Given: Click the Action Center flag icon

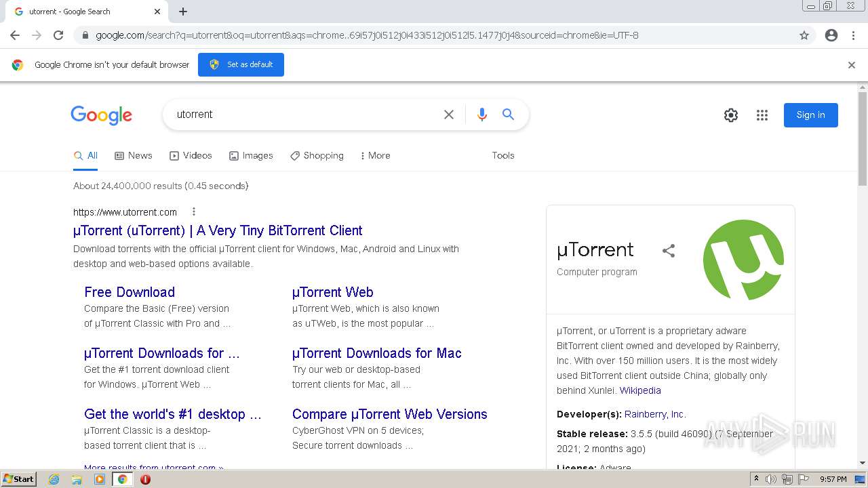Looking at the screenshot, I should click(803, 479).
